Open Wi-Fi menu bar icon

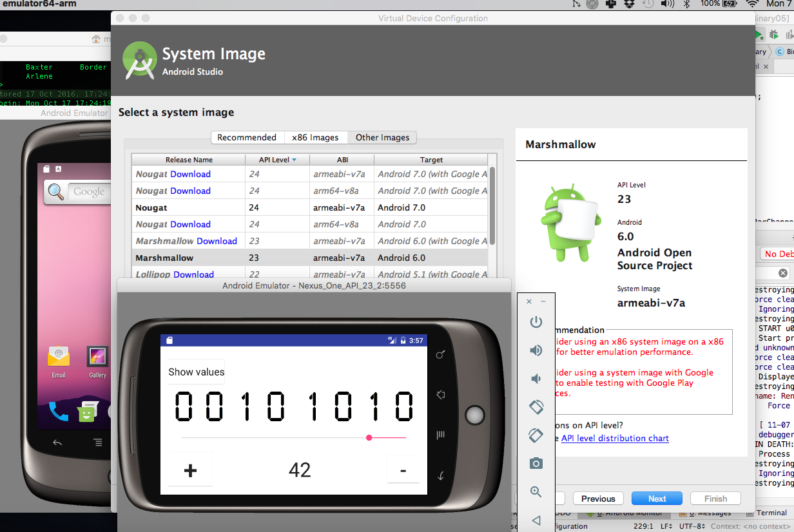coord(751,4)
